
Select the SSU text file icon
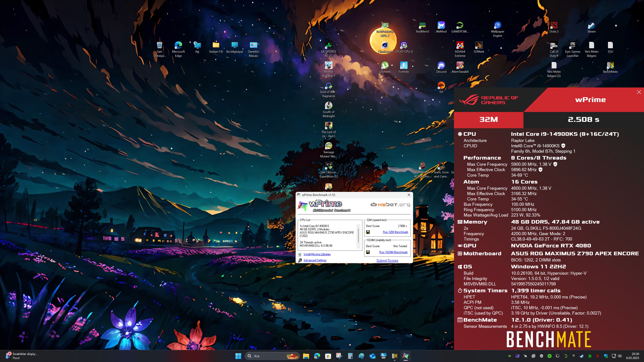(610, 47)
